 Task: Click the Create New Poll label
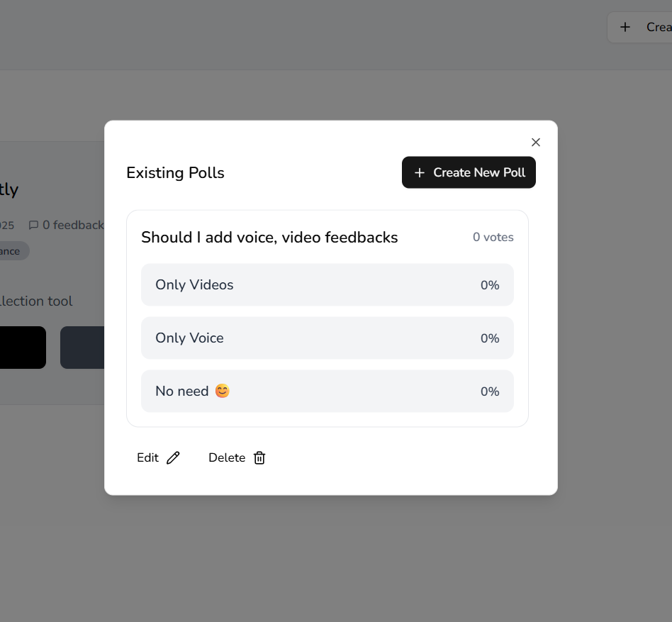coord(479,173)
